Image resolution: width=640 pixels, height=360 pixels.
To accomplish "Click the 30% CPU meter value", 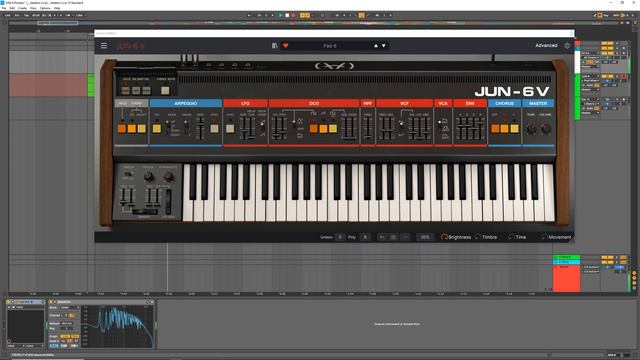I will [x=425, y=237].
